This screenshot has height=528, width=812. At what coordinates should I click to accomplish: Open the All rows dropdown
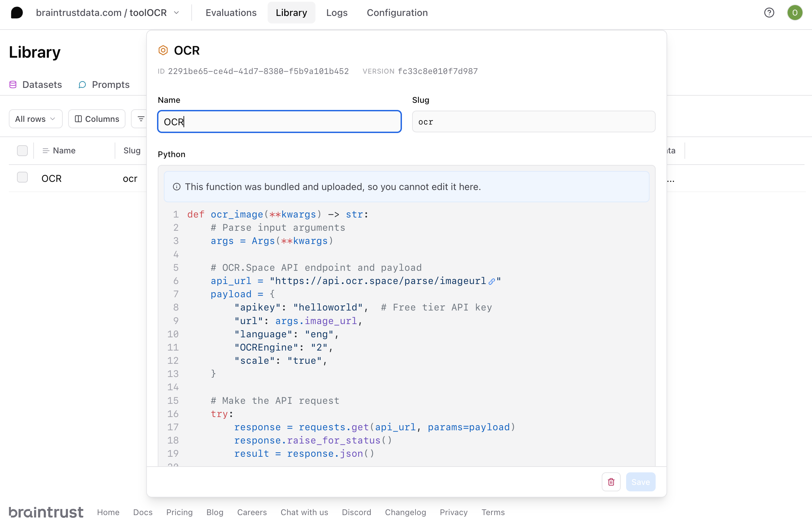(35, 119)
